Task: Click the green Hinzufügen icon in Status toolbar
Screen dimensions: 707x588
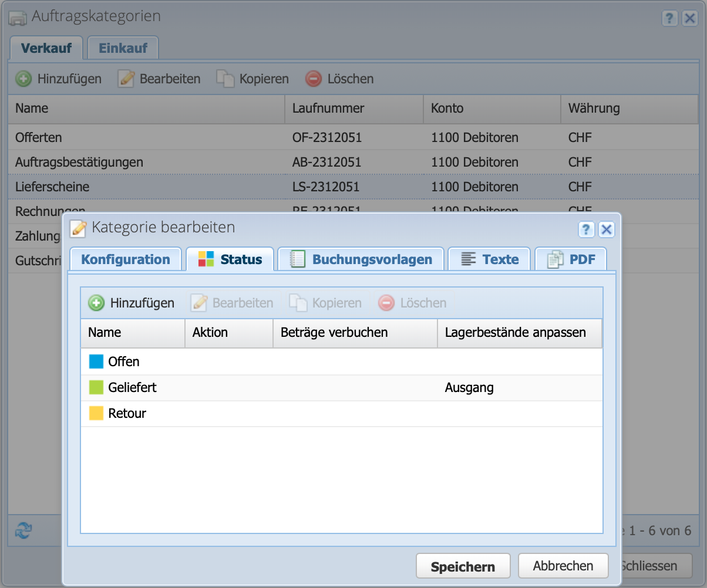Action: [96, 303]
